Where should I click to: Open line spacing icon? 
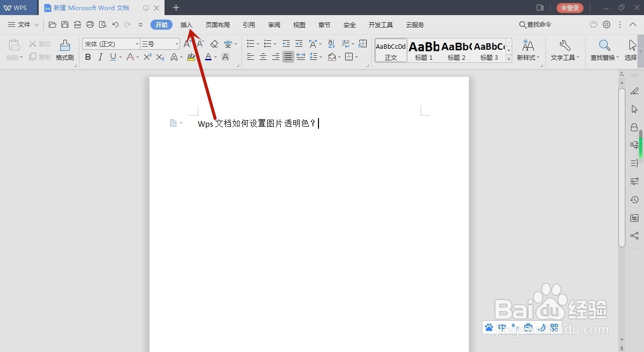[x=313, y=57]
